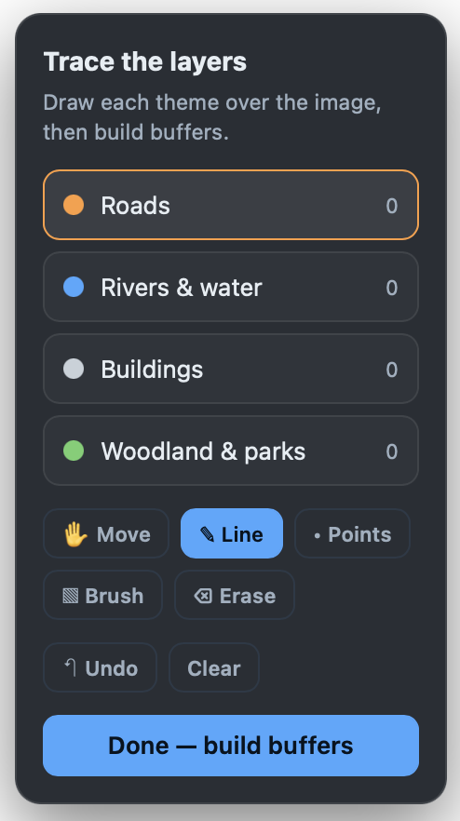Choose the Points drawing tool
Screen dimensions: 460x821
click(x=352, y=534)
